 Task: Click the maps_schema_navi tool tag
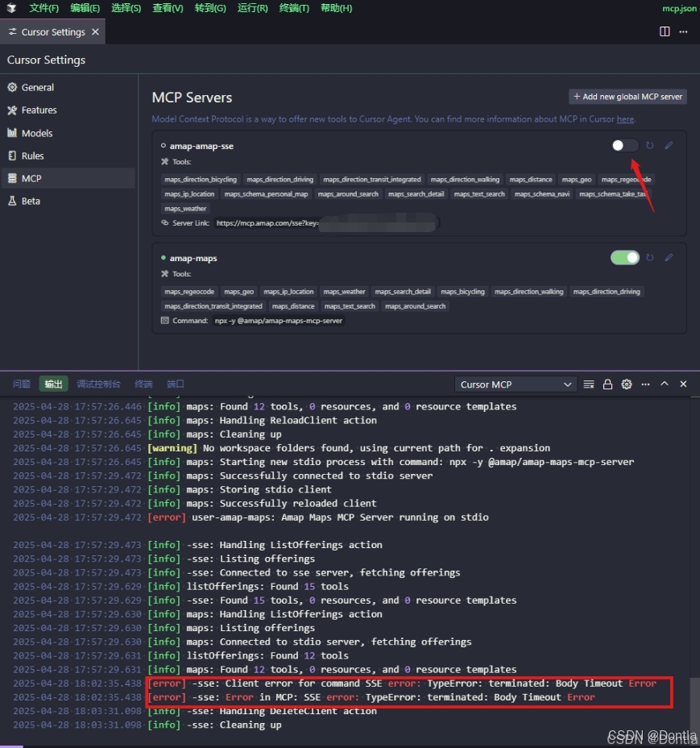tap(541, 194)
